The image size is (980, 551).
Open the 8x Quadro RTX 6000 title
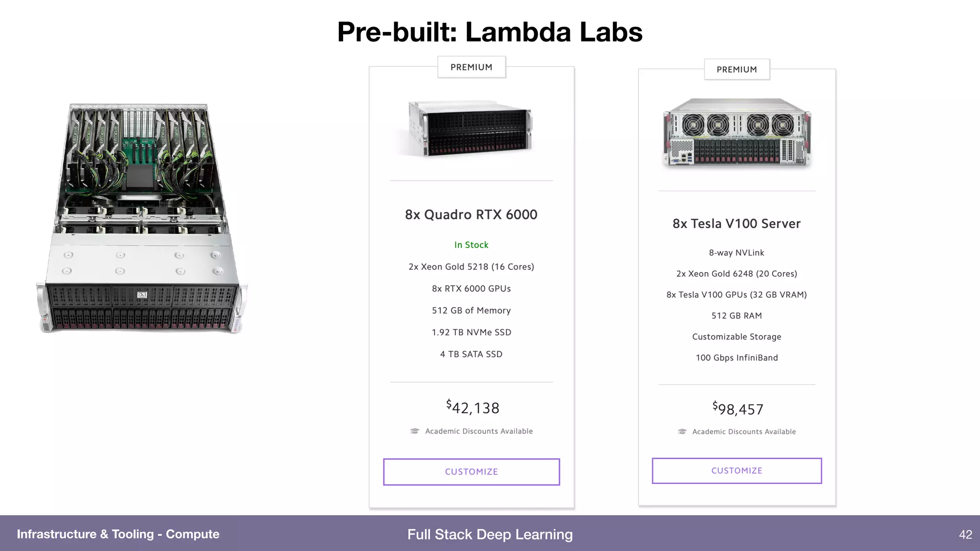[471, 214]
